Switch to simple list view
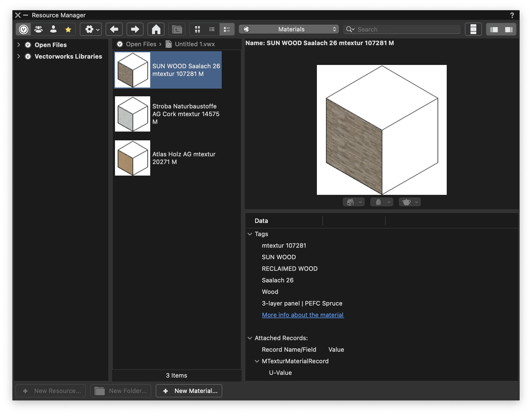Screen dimensions: 532x415 click(212, 29)
